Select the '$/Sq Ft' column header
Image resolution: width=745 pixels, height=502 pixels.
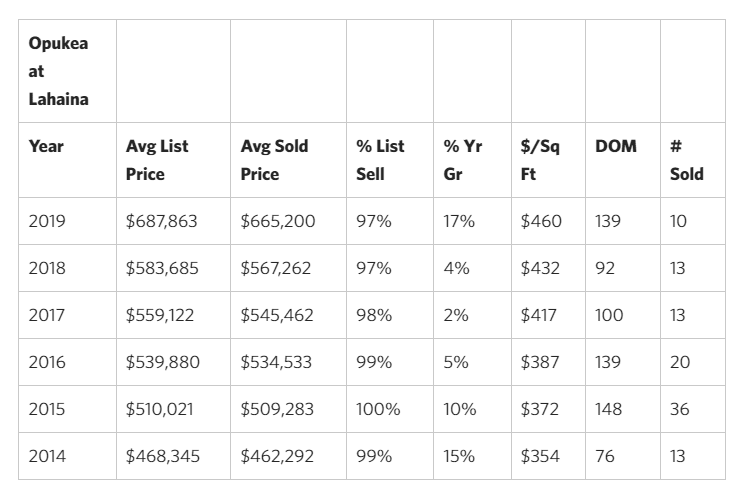tap(540, 160)
